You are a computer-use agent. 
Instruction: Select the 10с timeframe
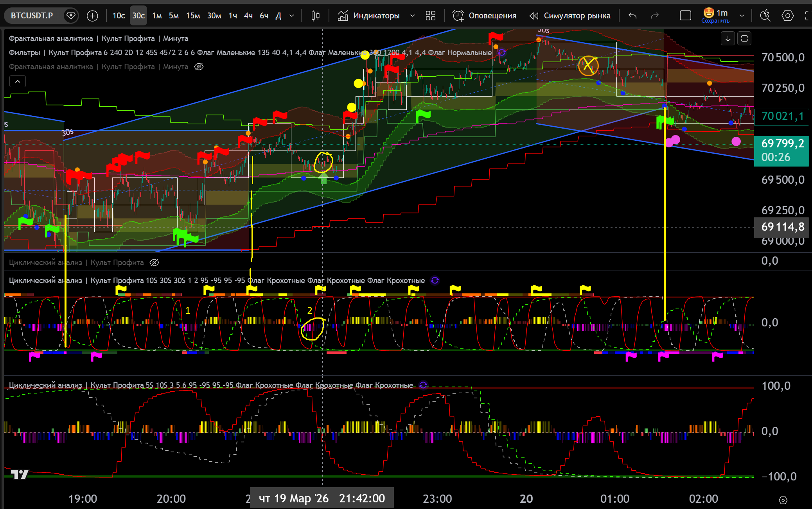[119, 16]
